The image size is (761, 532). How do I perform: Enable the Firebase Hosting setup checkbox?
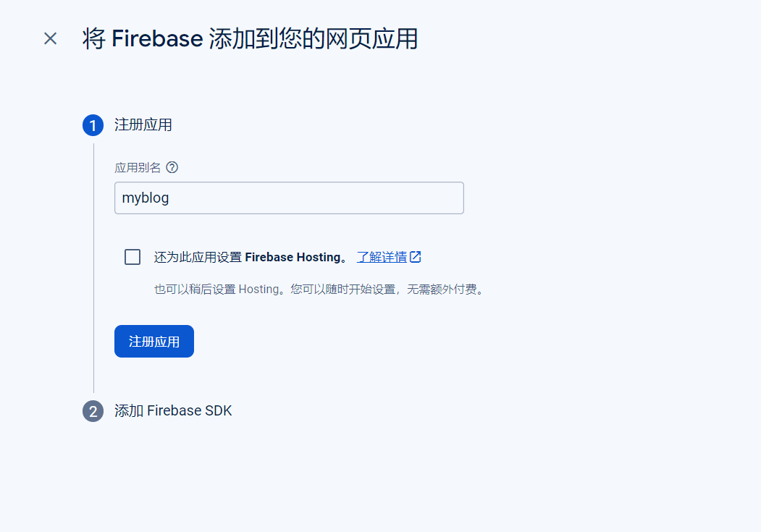pyautogui.click(x=133, y=256)
